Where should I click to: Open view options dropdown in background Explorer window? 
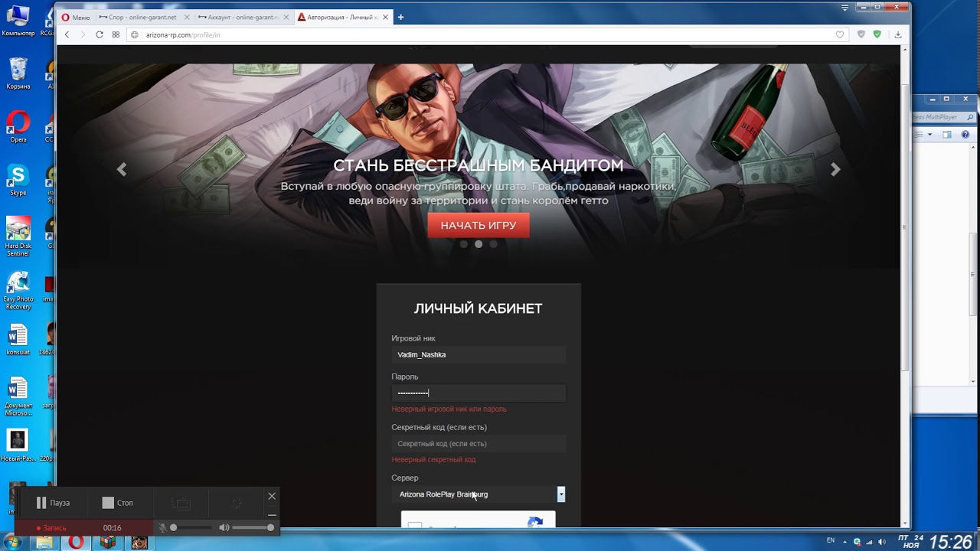[x=929, y=134]
